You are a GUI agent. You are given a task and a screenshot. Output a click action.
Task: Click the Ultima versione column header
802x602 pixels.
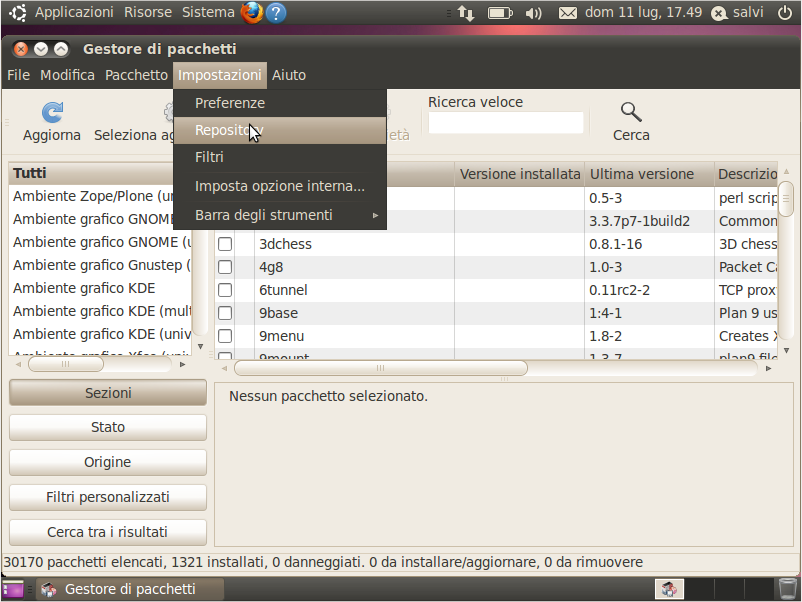649,174
